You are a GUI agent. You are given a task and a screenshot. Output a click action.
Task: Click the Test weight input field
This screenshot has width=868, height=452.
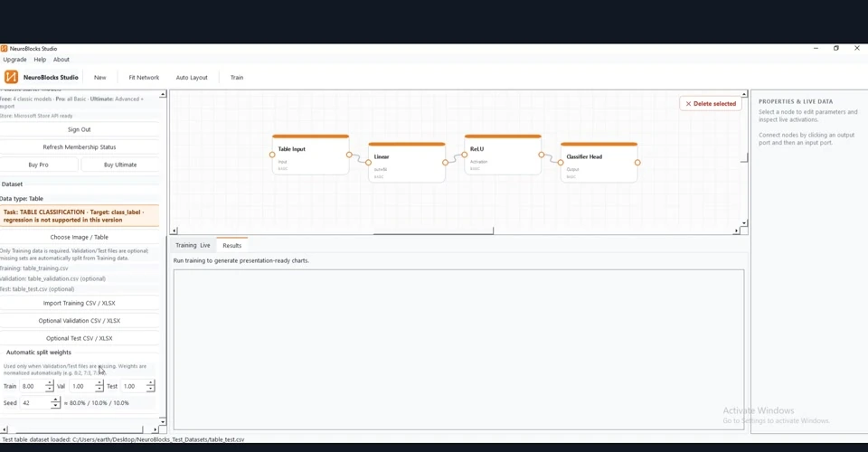click(x=134, y=386)
